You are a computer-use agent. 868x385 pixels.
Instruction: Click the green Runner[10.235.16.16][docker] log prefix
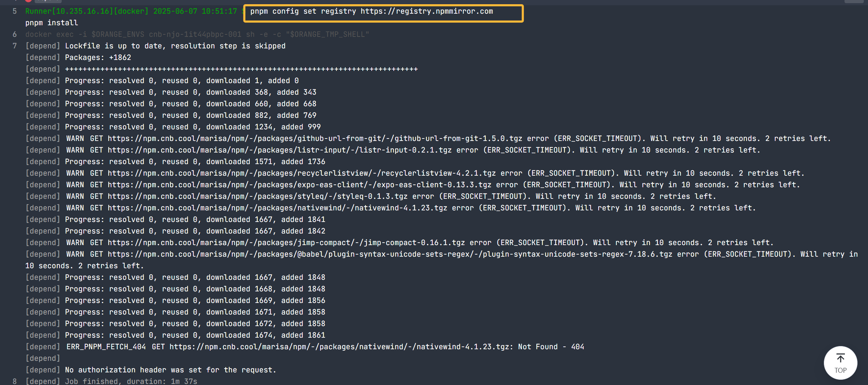pos(87,11)
